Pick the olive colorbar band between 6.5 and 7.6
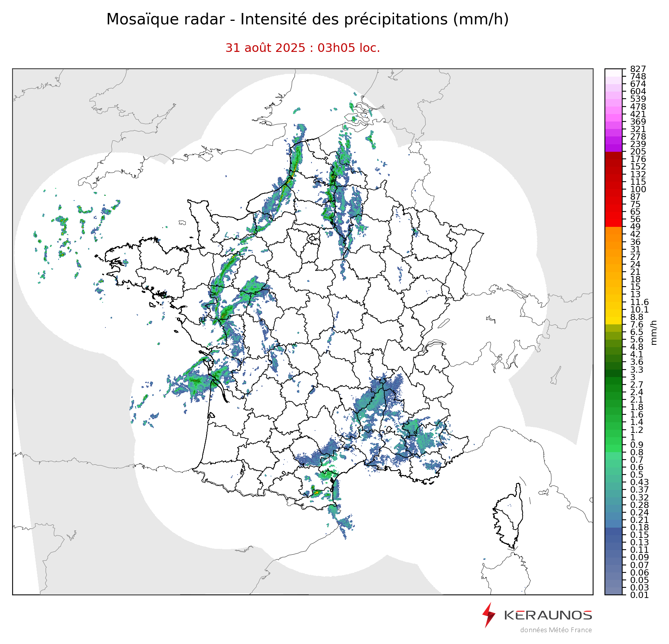The width and height of the screenshot is (669, 644). 614,328
